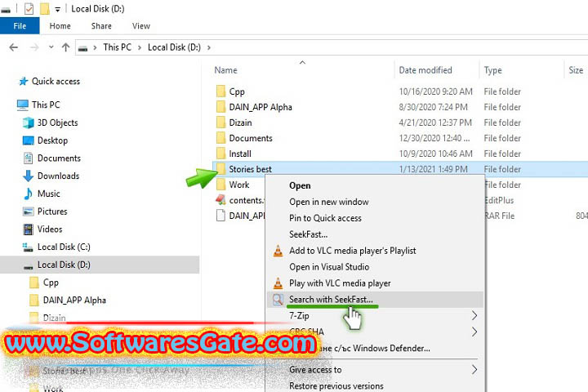Image resolution: width=588 pixels, height=392 pixels.
Task: Expand chevron after Local Disk (D:) breadcrumb
Action: click(209, 47)
